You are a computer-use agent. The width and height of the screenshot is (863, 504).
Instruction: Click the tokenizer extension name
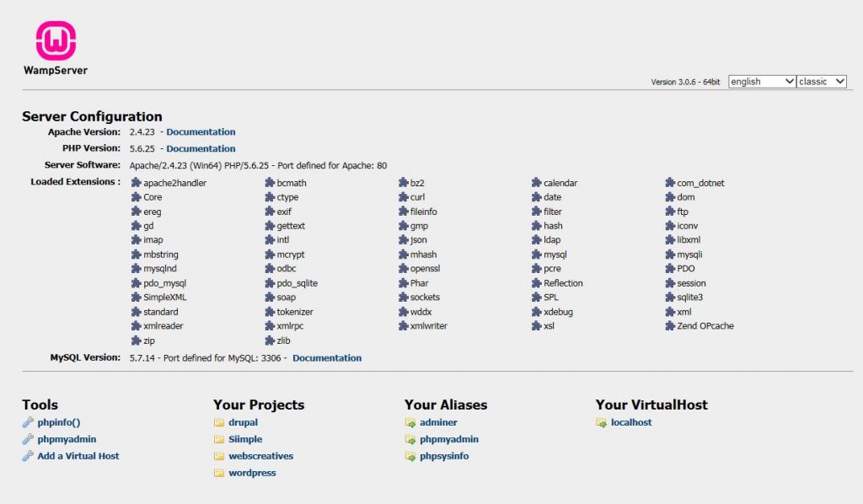coord(294,312)
